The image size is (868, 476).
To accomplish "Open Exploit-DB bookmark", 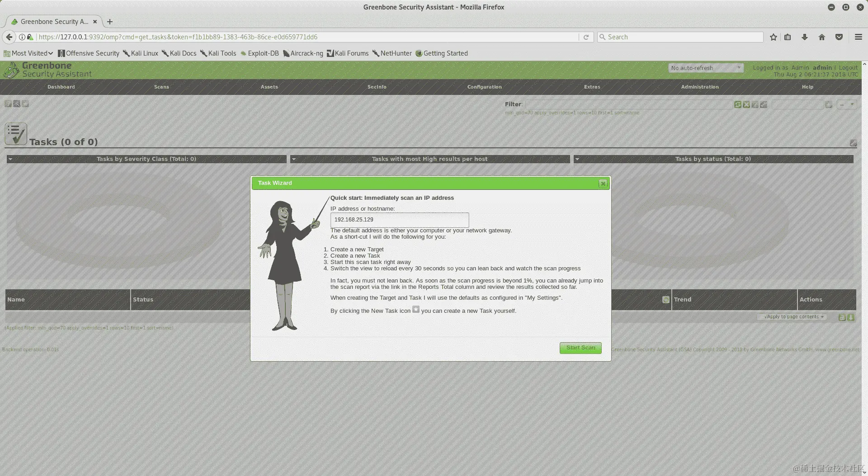I will pos(259,53).
